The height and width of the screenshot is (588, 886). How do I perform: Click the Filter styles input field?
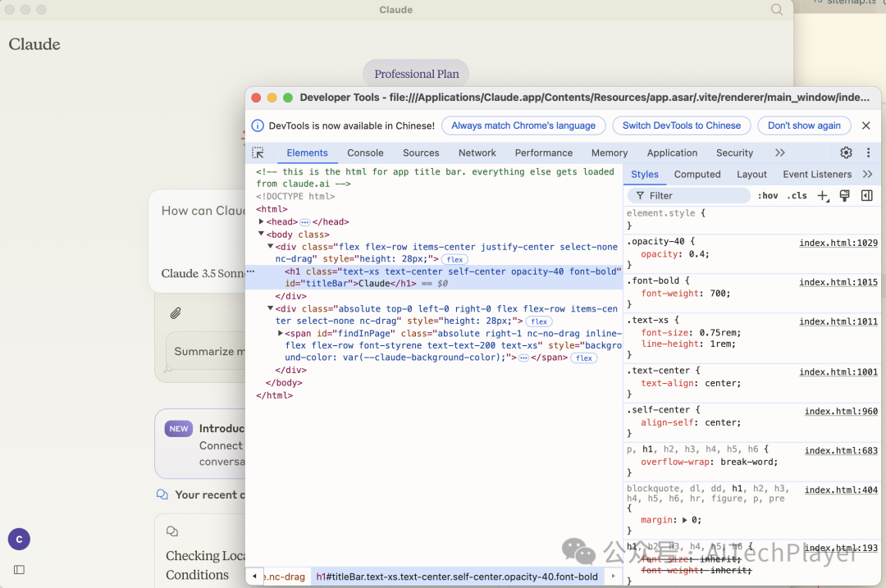point(689,195)
